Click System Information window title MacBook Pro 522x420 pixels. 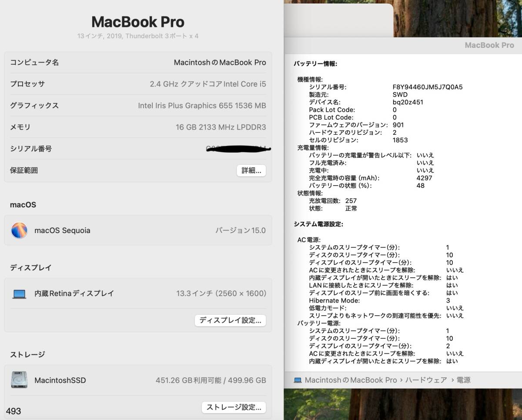(x=489, y=45)
